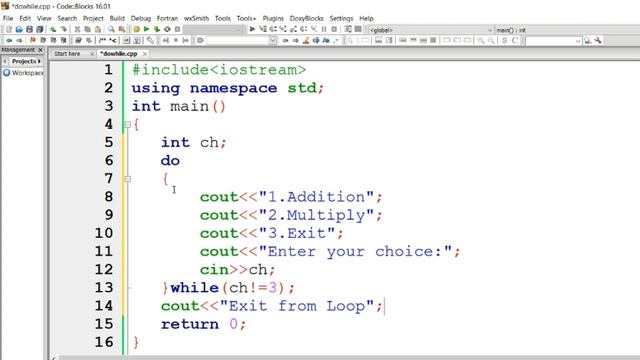
Task: Close the Management panel
Action: pos(40,50)
